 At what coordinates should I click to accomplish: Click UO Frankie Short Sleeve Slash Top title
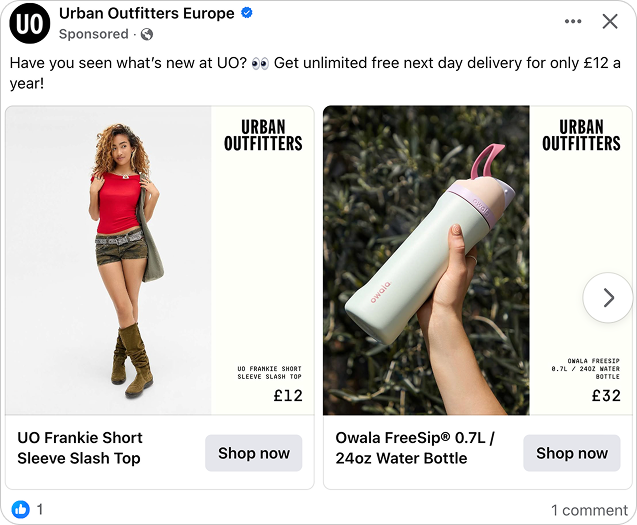coord(80,448)
